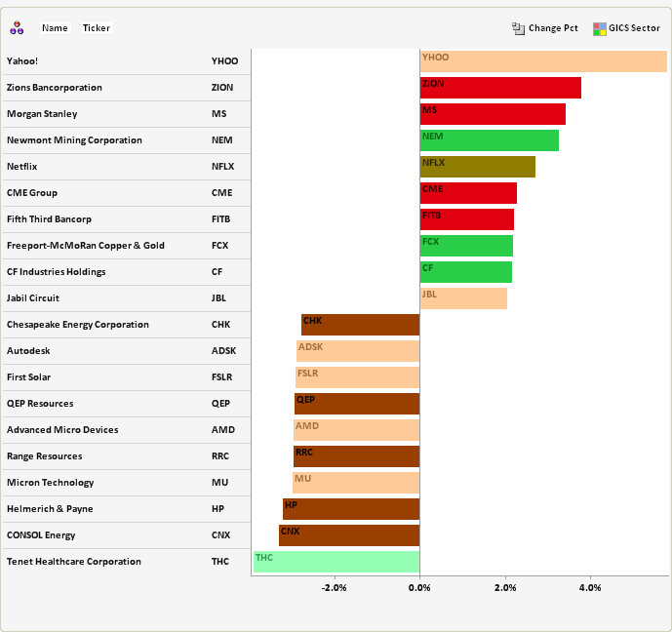Click the Fifth Third Bancorp label
Screen dimensions: 672x632
49,218
